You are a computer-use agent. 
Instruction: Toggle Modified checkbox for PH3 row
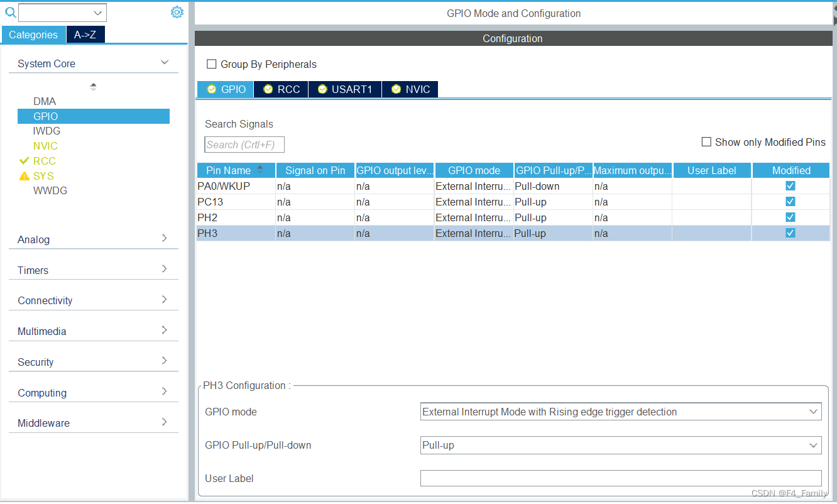tap(790, 233)
